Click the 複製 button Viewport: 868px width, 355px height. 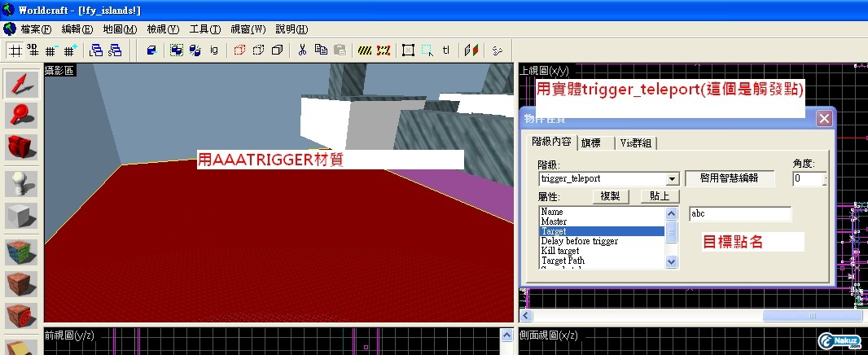click(x=611, y=196)
